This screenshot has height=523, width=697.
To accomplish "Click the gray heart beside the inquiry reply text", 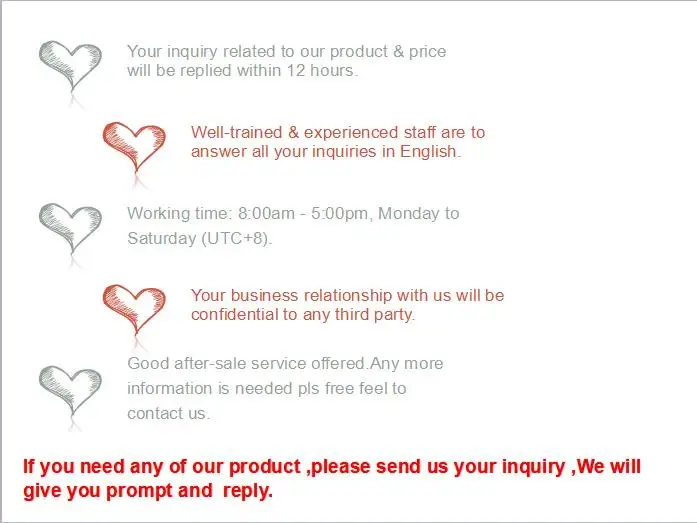I will point(69,63).
